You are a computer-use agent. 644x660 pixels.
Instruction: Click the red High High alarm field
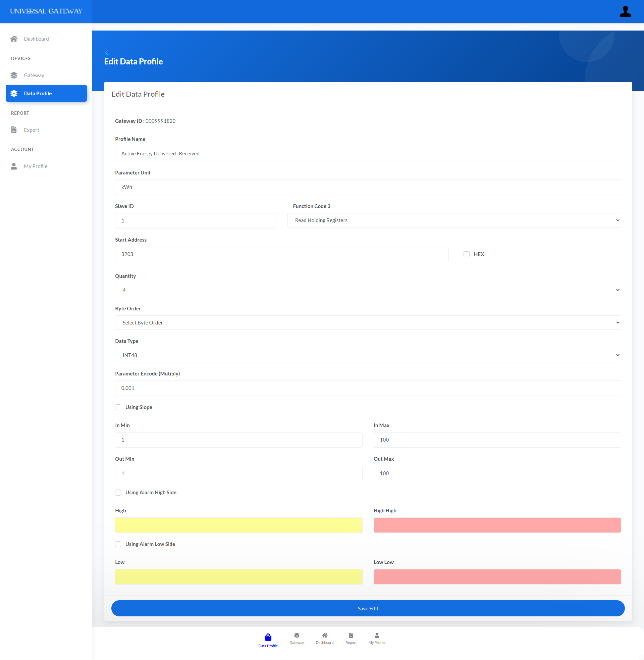(x=497, y=525)
